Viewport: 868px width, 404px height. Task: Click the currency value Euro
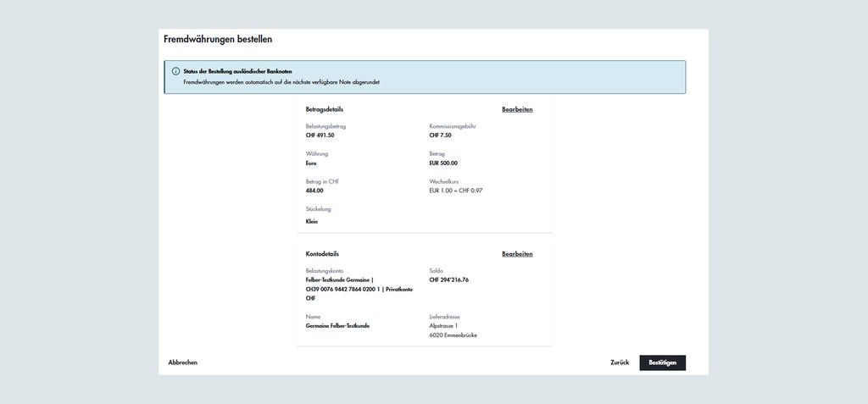[x=311, y=163]
